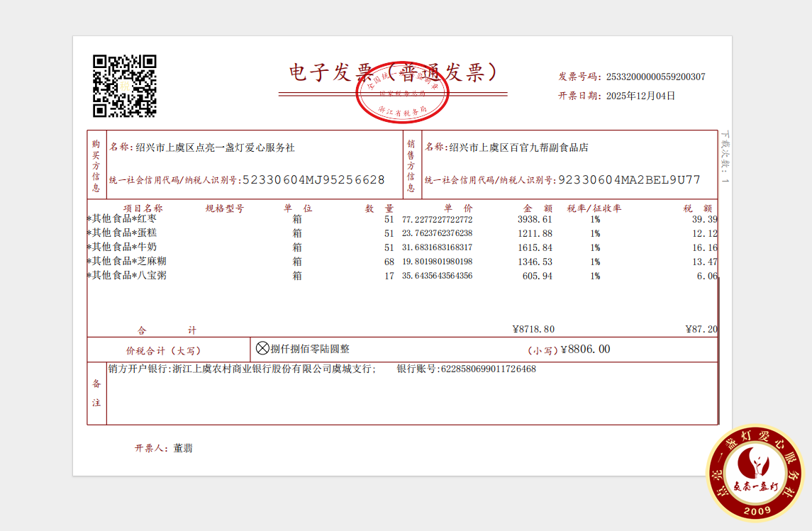Click the 电子发票(普通发票) title
The width and height of the screenshot is (812, 531).
coord(392,72)
